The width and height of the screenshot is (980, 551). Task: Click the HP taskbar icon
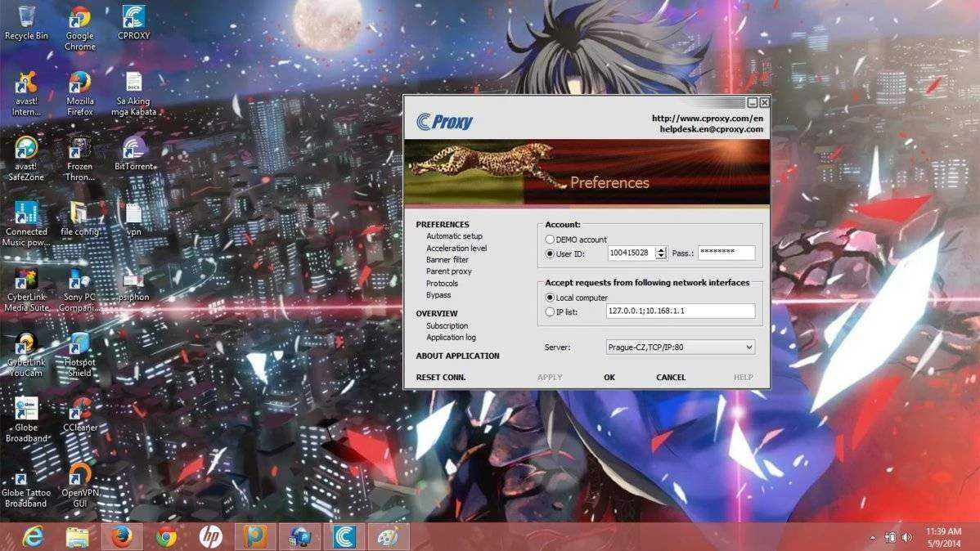pyautogui.click(x=210, y=536)
